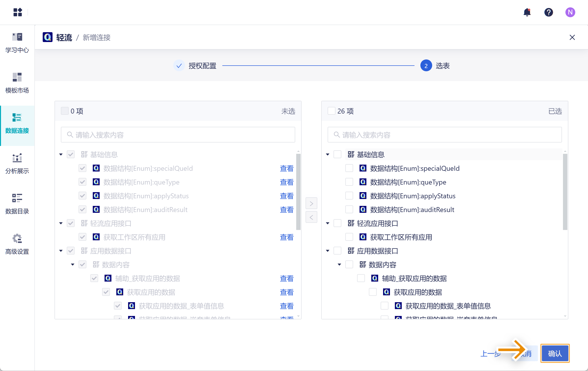
Task: Open the user avatar N menu
Action: [570, 12]
